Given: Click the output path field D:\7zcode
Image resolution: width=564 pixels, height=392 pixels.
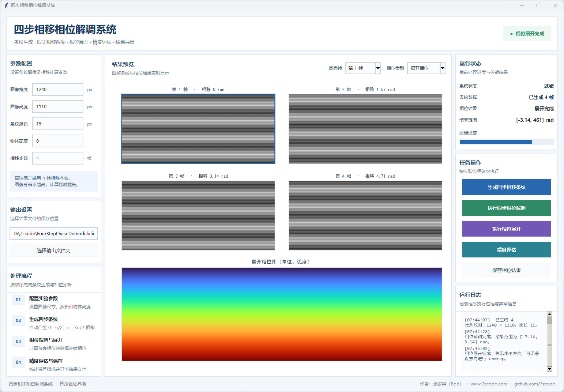Looking at the screenshot, I should point(54,233).
